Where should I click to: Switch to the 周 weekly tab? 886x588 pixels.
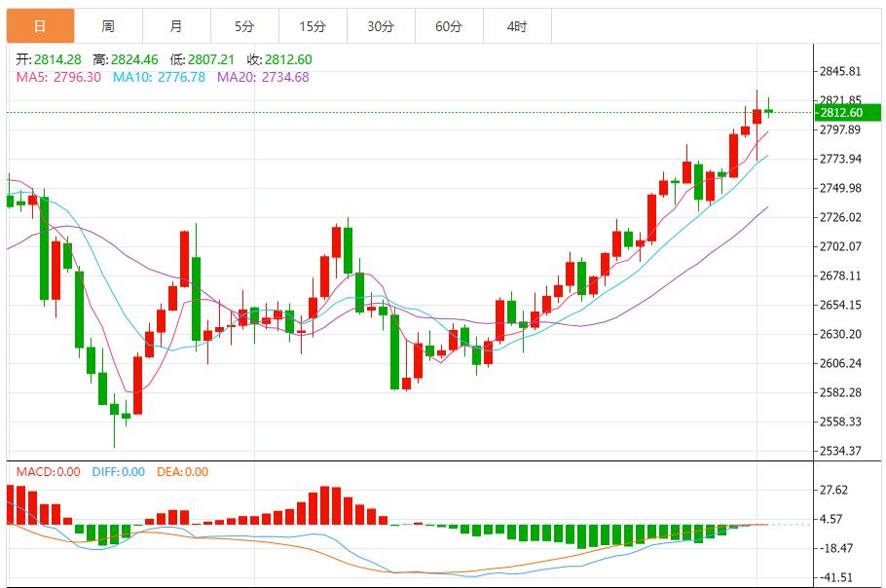coord(107,26)
